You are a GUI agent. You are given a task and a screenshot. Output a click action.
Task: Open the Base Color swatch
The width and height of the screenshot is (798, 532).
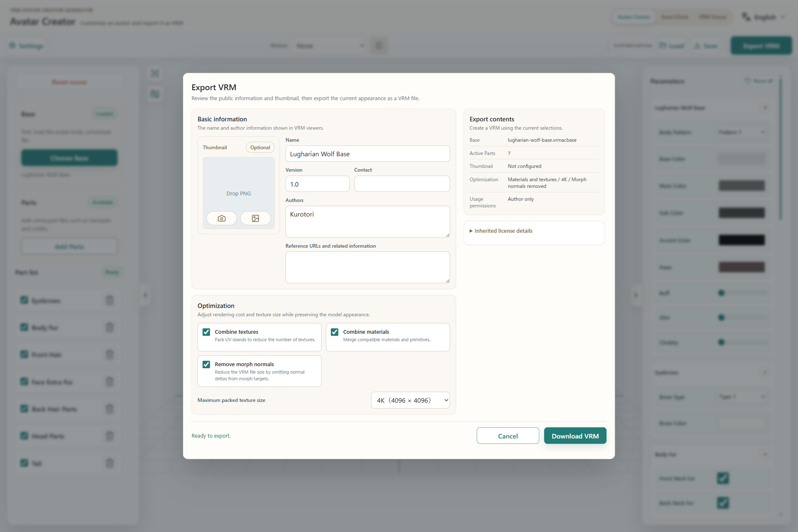[x=742, y=159]
